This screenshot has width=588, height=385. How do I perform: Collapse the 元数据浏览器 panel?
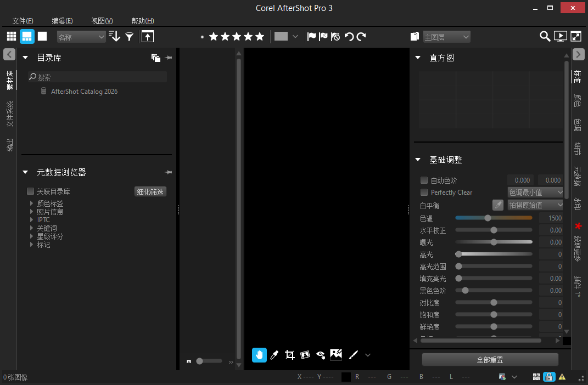coord(25,172)
